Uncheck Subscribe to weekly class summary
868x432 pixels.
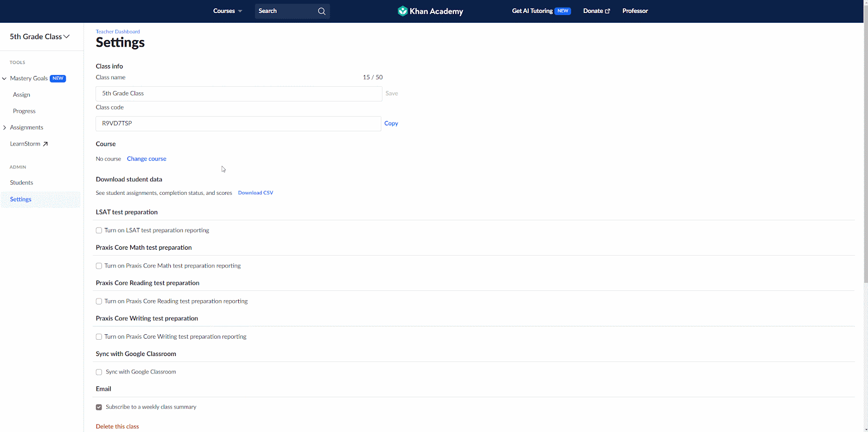pos(99,407)
